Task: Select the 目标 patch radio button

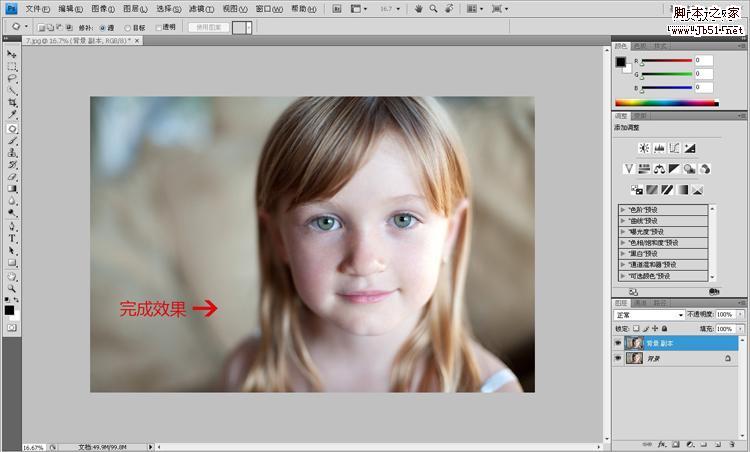Action: click(x=127, y=28)
